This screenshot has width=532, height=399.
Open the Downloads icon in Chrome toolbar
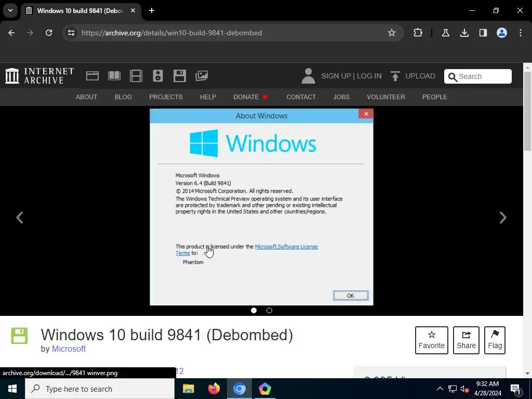point(464,33)
